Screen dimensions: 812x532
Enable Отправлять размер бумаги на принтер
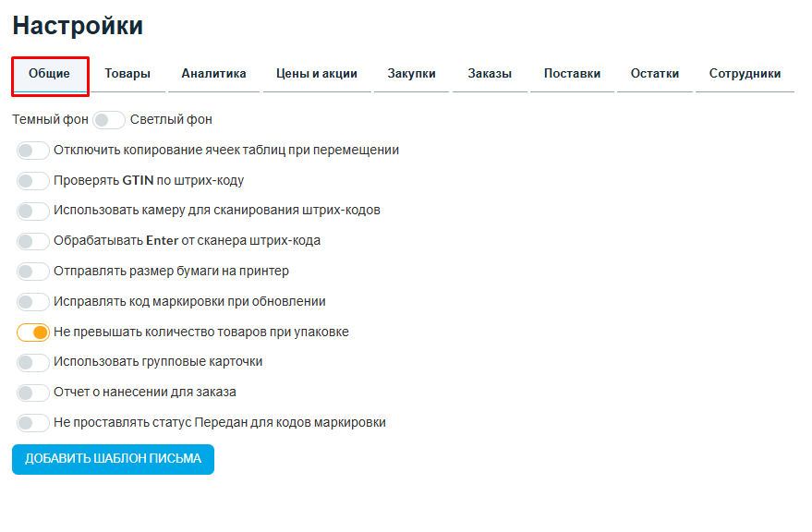coord(33,272)
